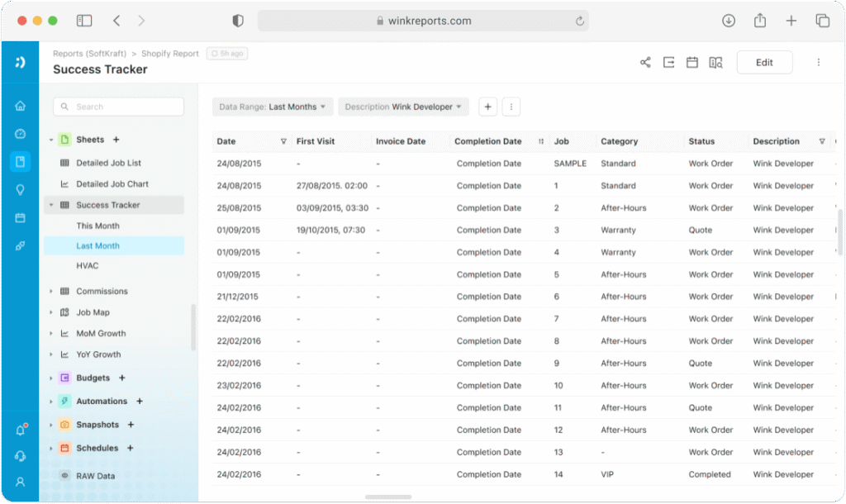Click the Edit button

tap(764, 63)
